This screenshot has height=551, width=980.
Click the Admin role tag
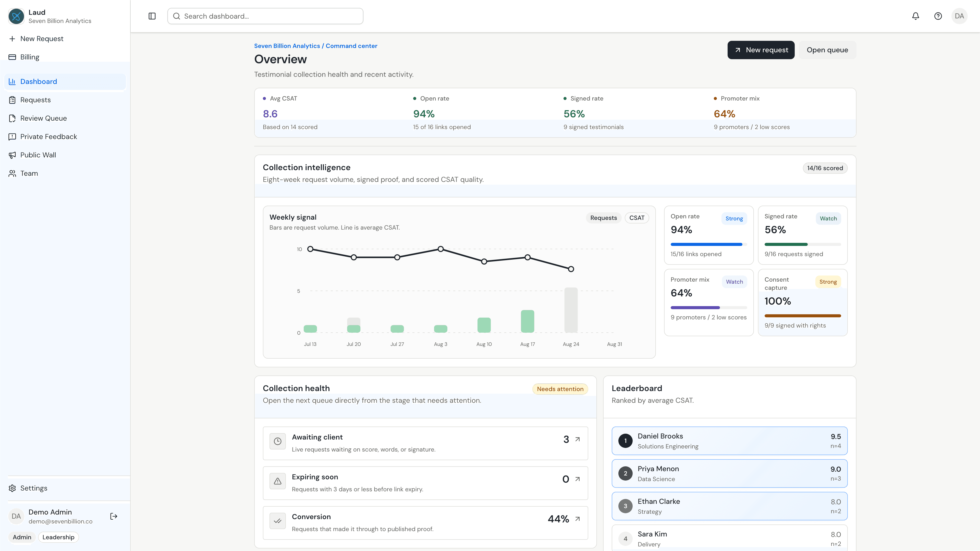pyautogui.click(x=22, y=537)
